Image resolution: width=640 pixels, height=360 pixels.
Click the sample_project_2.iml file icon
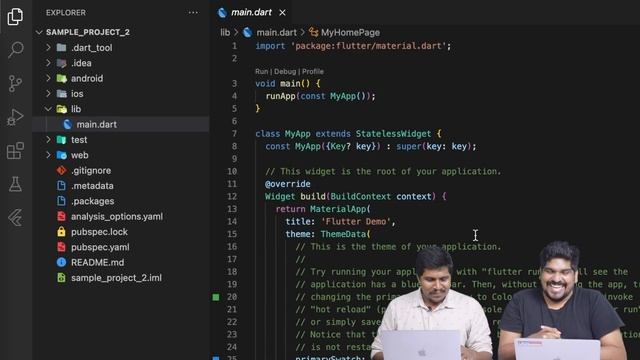click(61, 278)
